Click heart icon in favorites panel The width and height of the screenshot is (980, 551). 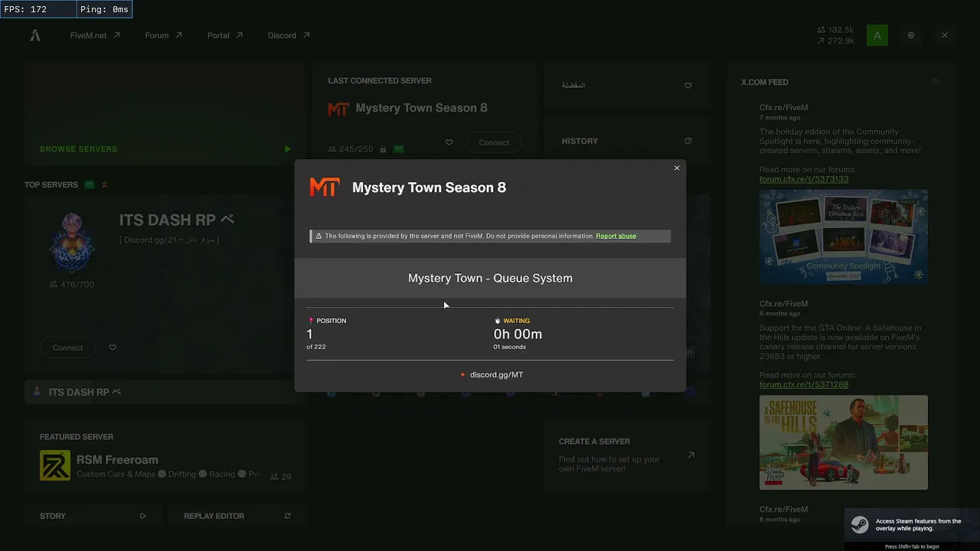tap(688, 86)
